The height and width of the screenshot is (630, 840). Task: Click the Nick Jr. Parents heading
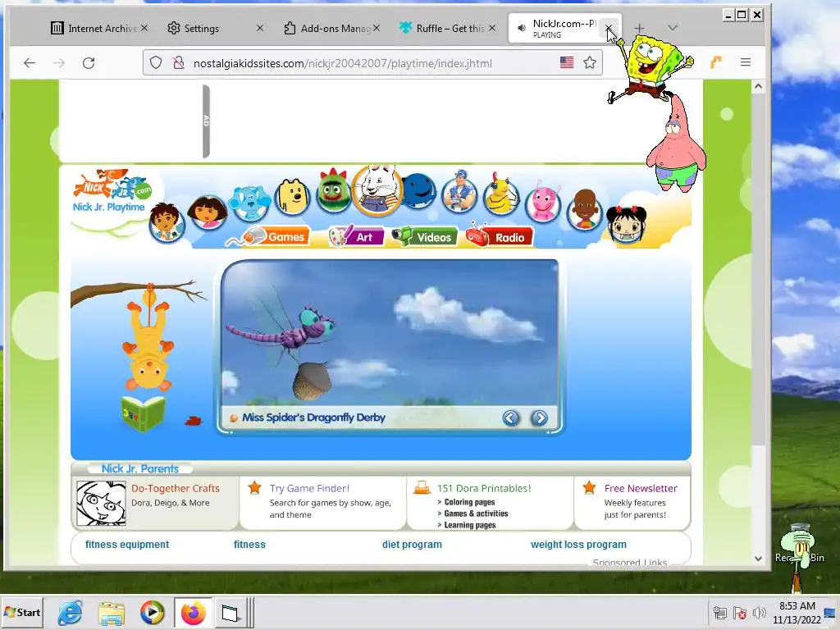(139, 468)
